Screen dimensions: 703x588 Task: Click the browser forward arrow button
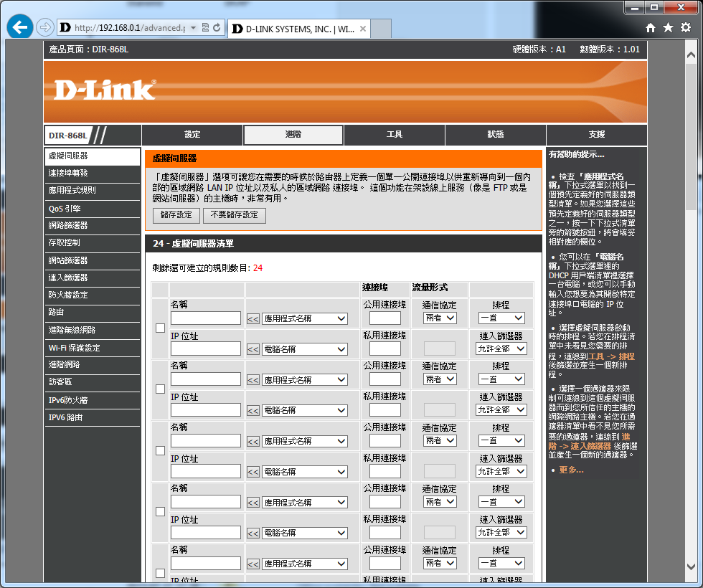pyautogui.click(x=44, y=27)
